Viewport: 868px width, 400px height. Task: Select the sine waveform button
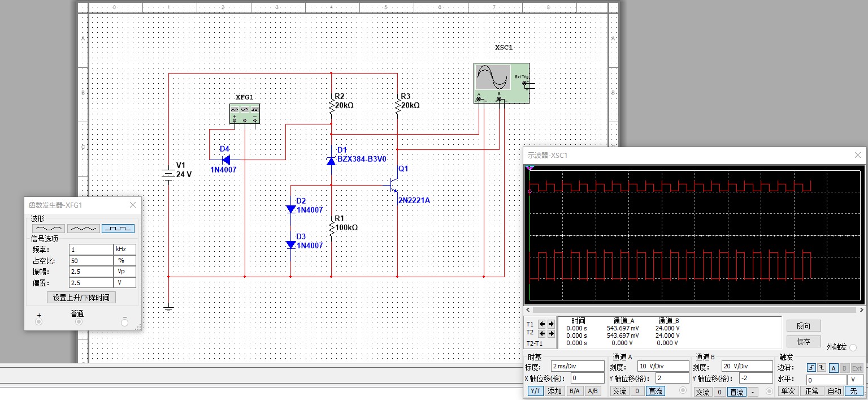coord(49,229)
